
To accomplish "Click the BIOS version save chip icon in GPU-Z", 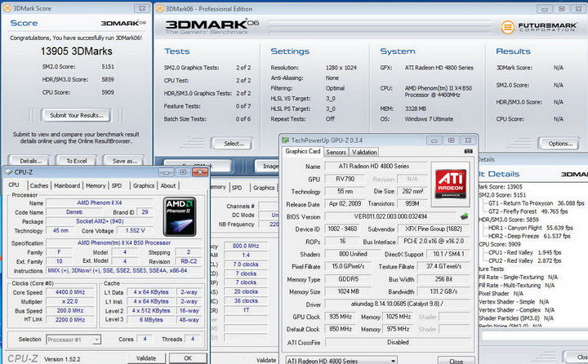I will click(x=464, y=216).
